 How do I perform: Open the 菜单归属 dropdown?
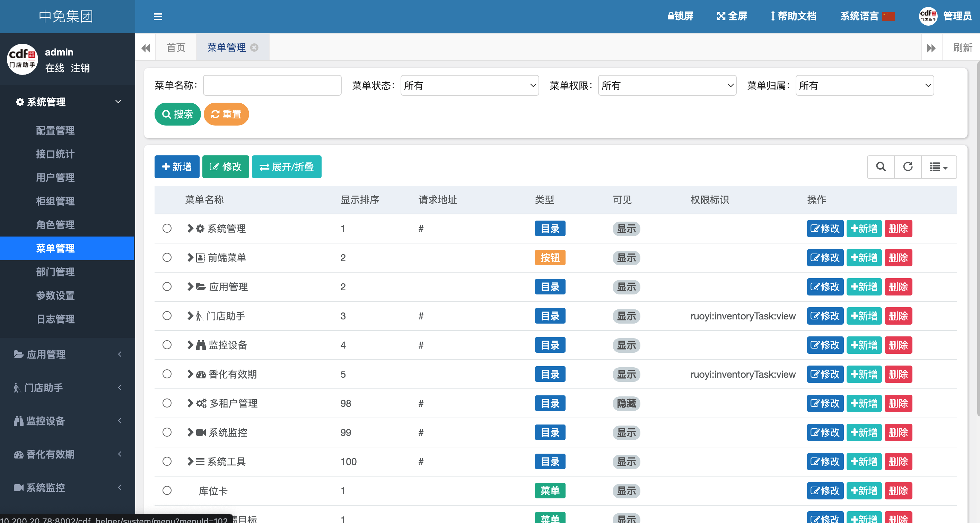point(864,86)
